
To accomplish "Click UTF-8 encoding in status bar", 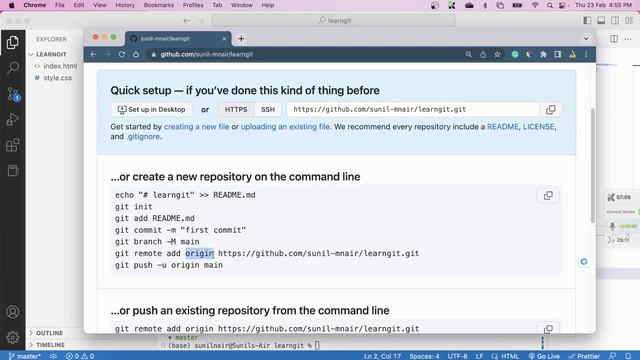I will coord(457,356).
